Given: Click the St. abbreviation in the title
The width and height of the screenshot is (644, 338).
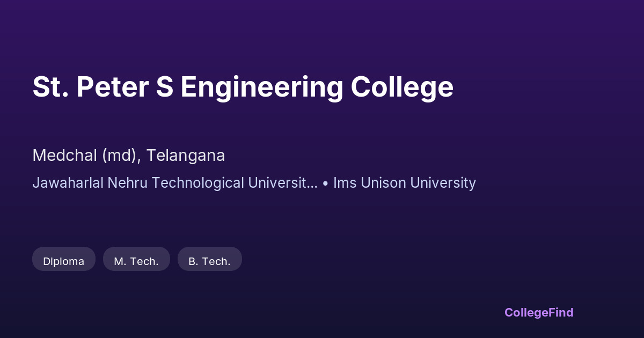Looking at the screenshot, I should pyautogui.click(x=50, y=87).
